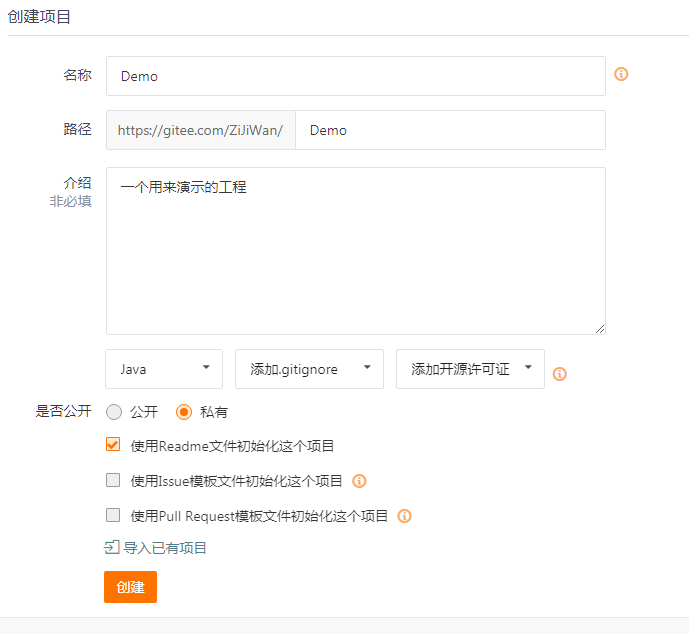Screen dimensions: 689x634
Task: Click the 名称 input field containing Demo
Action: (356, 76)
